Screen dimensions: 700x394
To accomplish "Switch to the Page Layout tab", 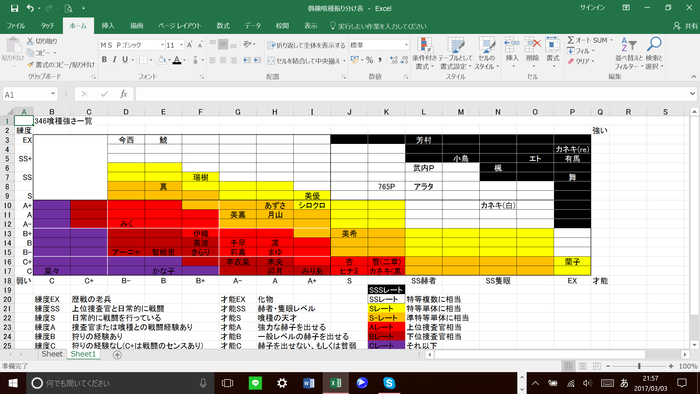I will pyautogui.click(x=179, y=26).
